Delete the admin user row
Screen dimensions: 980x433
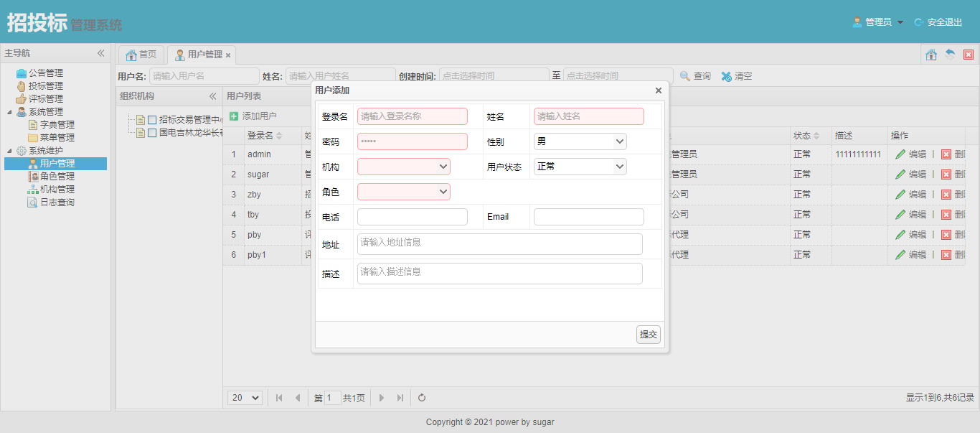(953, 154)
